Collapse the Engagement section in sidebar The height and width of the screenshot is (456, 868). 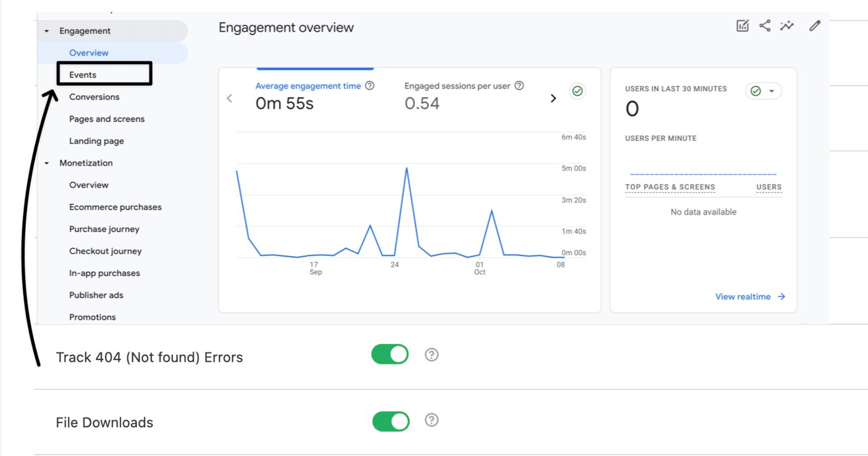[47, 31]
